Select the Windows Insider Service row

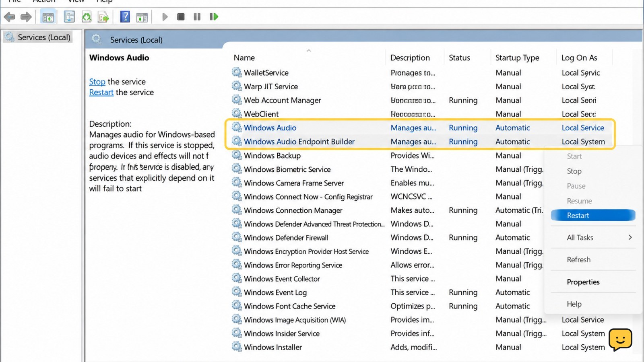click(x=282, y=333)
